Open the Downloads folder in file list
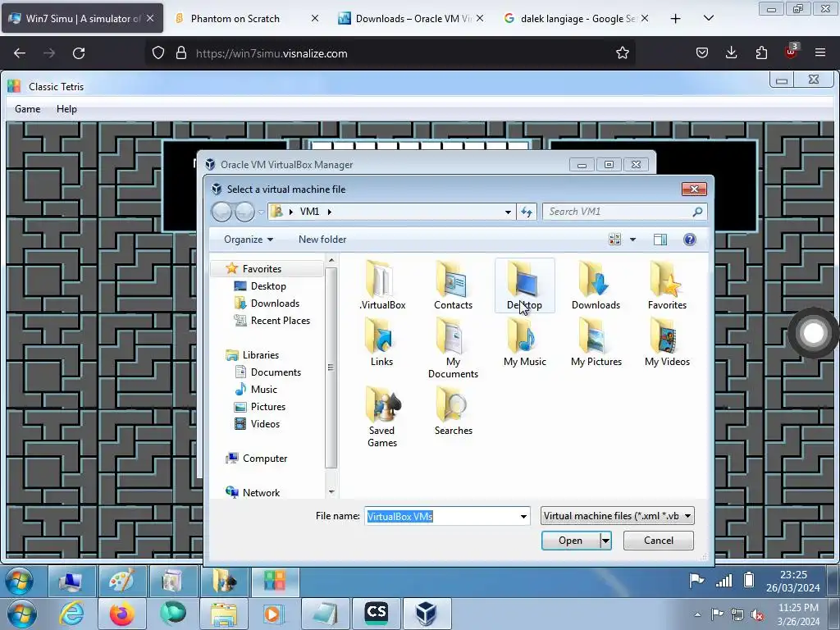This screenshot has height=630, width=840. point(596,285)
